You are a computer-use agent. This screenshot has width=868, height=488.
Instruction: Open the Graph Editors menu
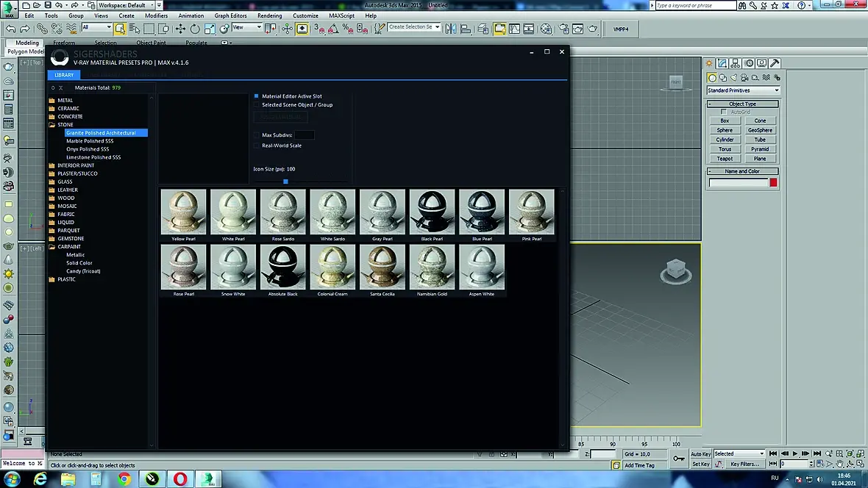pos(230,15)
